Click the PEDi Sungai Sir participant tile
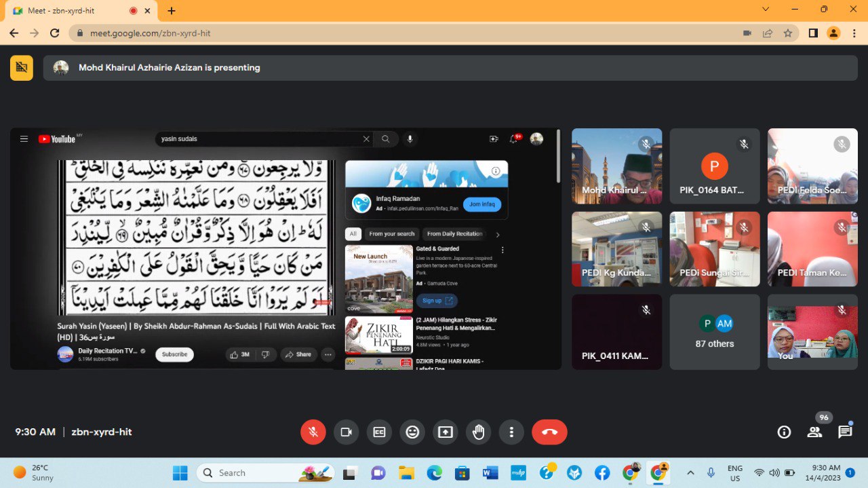Screen dimensions: 868x488 [x=715, y=249]
